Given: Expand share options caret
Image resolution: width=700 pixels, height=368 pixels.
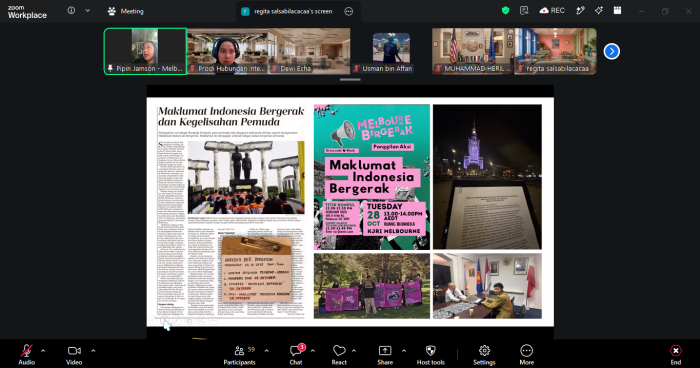Looking at the screenshot, I should pos(404,351).
